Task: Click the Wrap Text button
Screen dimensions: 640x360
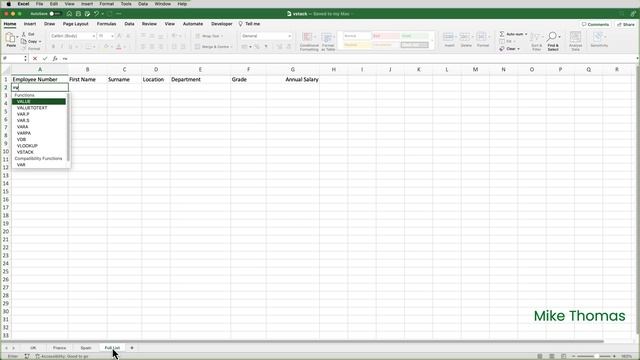Action: [x=209, y=36]
